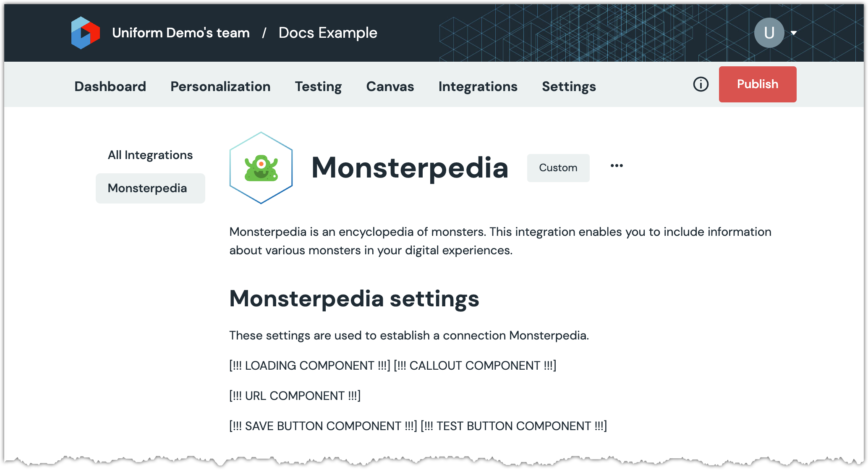
Task: Open the Canvas tab
Action: point(390,86)
